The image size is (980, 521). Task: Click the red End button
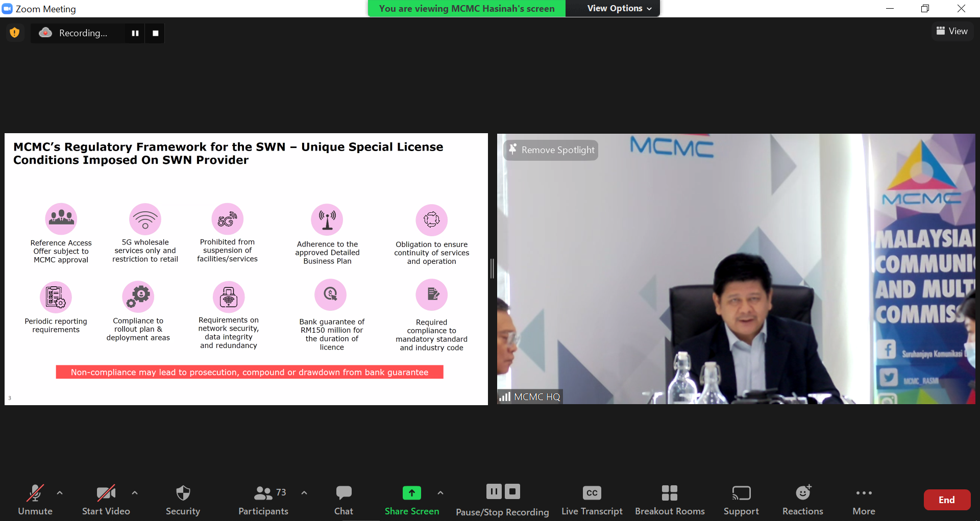pos(946,500)
